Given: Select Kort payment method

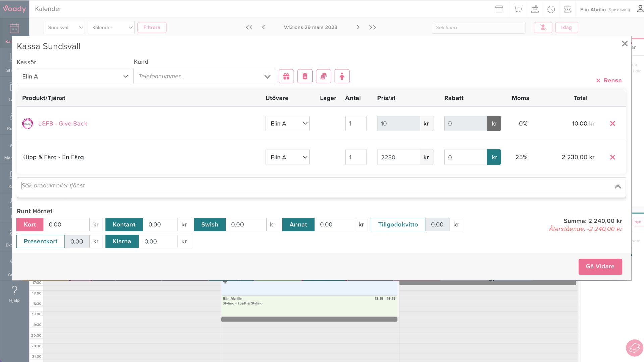Looking at the screenshot, I should point(30,225).
